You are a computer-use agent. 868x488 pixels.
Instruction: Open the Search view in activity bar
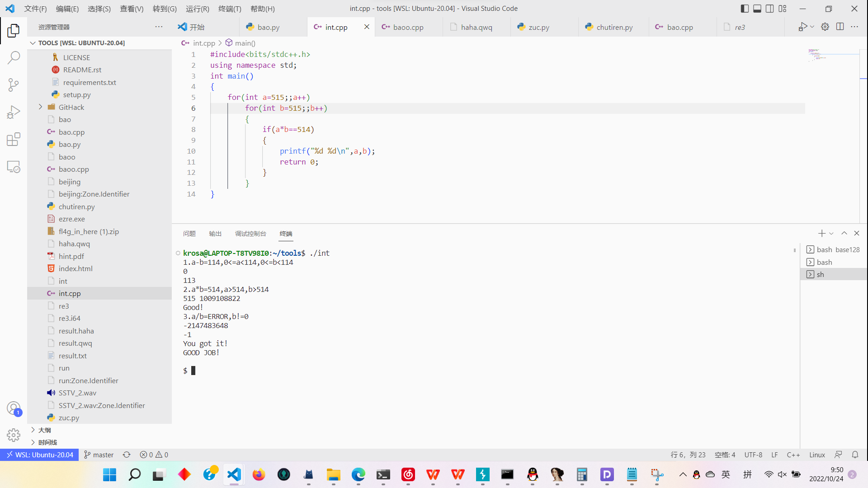coord(14,57)
